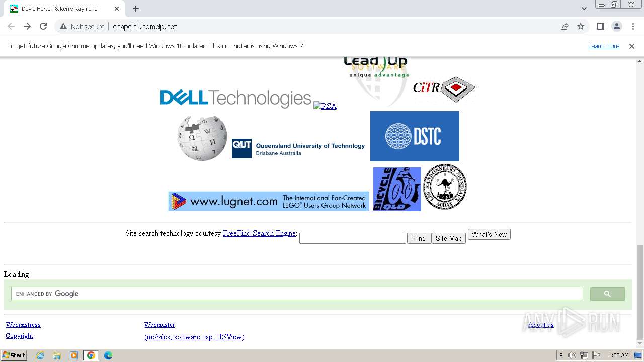Click the What's New button
Viewport: 644px width, 362px height.
pyautogui.click(x=489, y=234)
